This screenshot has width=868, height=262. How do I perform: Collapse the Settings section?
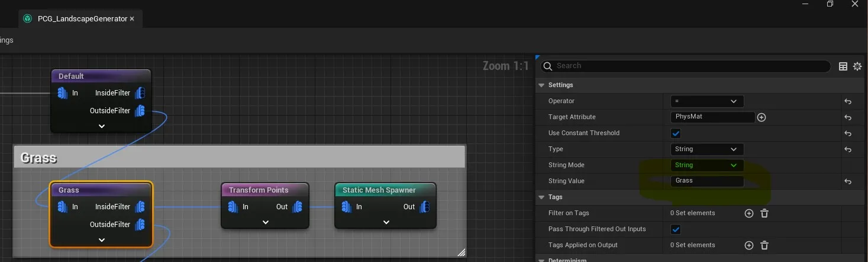click(541, 85)
